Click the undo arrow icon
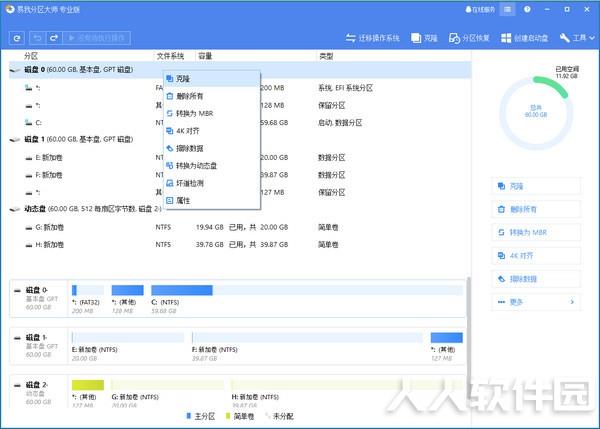 tap(38, 38)
